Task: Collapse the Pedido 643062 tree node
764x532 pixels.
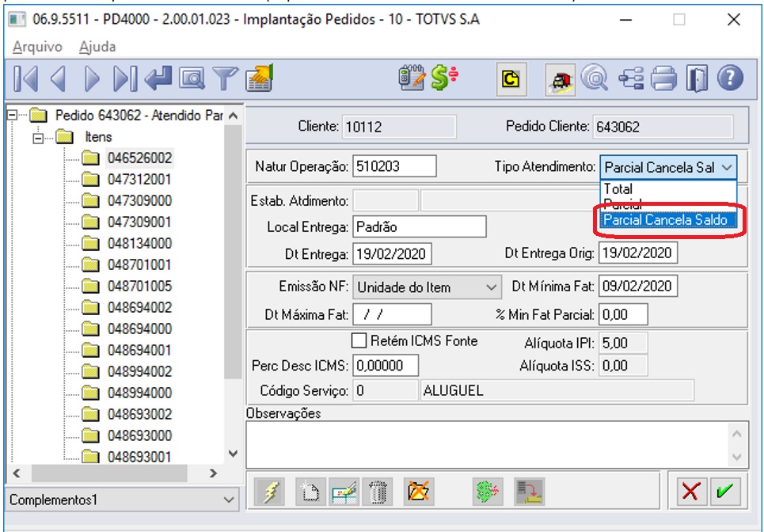Action: [x=12, y=116]
